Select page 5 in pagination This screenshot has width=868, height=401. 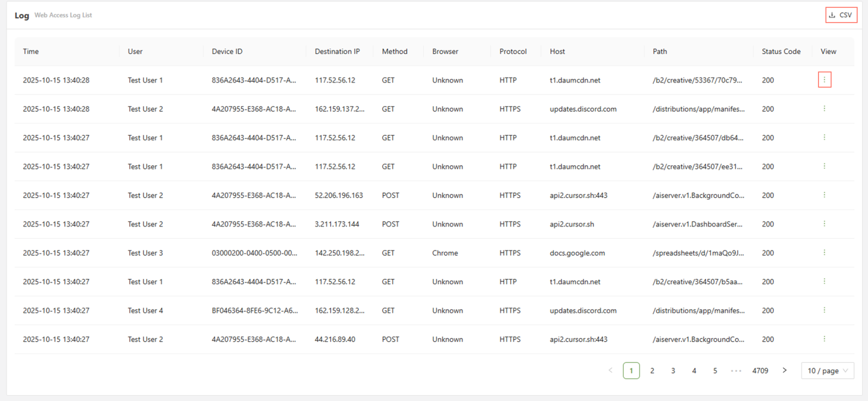(715, 371)
